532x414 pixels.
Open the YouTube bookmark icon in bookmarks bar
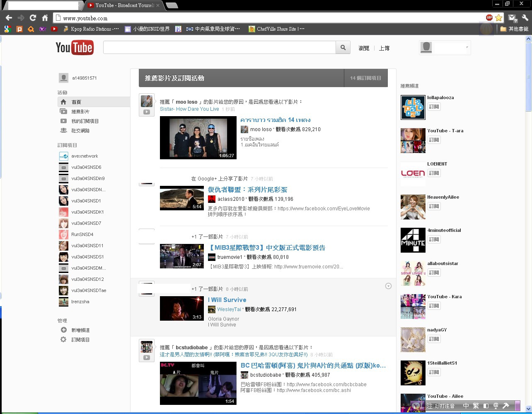tap(54, 29)
